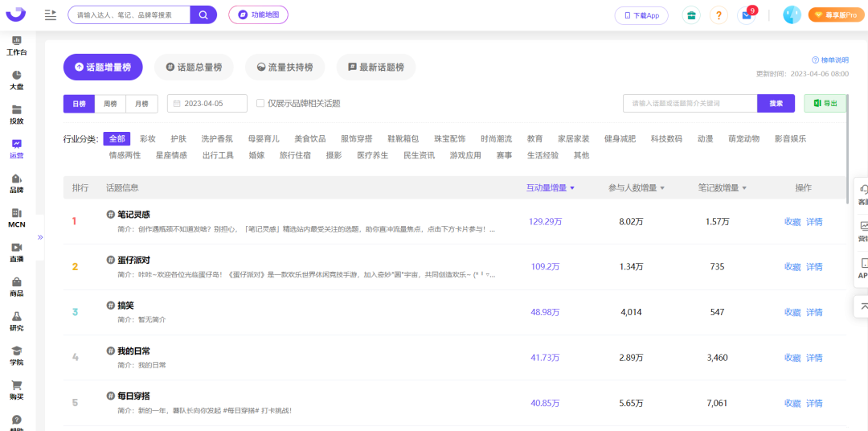868x431 pixels.
Task: Click the vertical page scrollbar
Action: [x=848, y=150]
